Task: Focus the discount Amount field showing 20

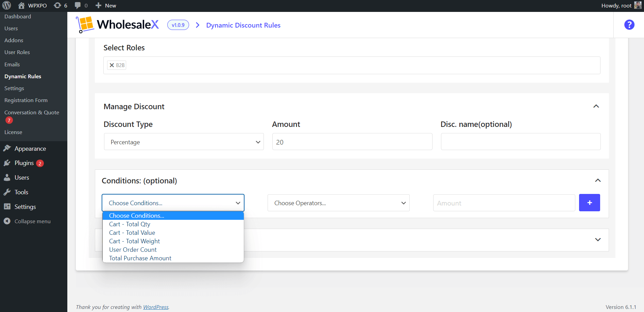Action: click(352, 142)
